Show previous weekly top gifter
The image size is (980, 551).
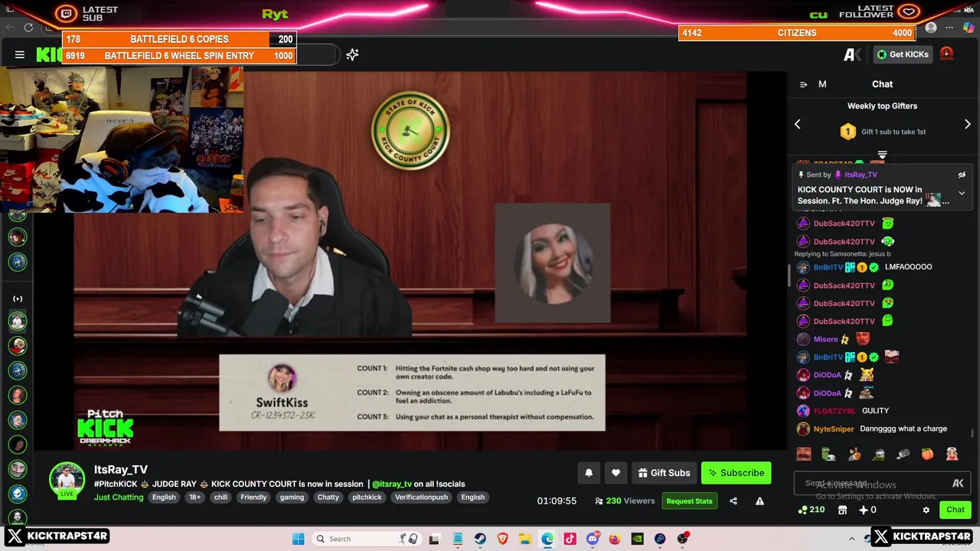click(x=797, y=124)
